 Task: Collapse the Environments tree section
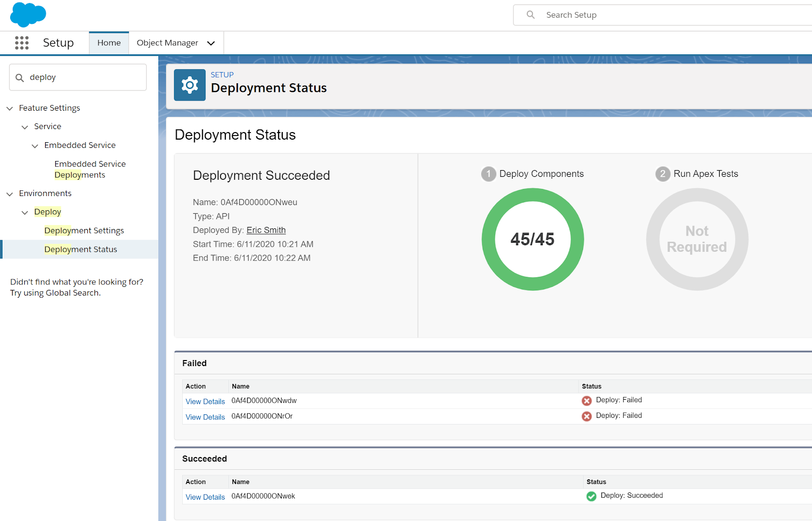click(x=10, y=194)
